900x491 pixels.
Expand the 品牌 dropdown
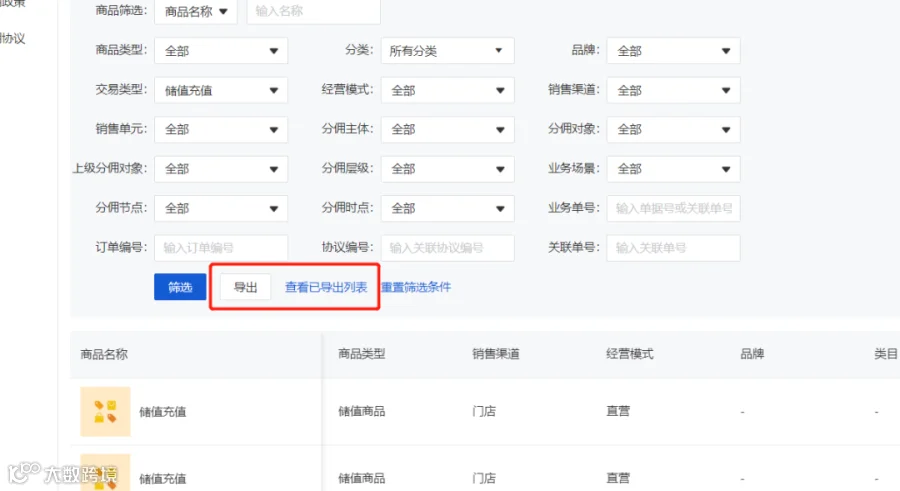click(x=673, y=51)
